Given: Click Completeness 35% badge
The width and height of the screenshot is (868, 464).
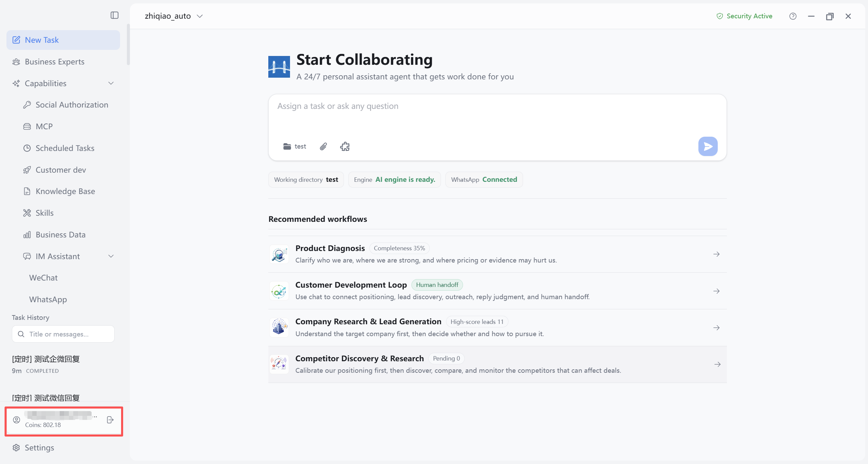Looking at the screenshot, I should tap(399, 248).
